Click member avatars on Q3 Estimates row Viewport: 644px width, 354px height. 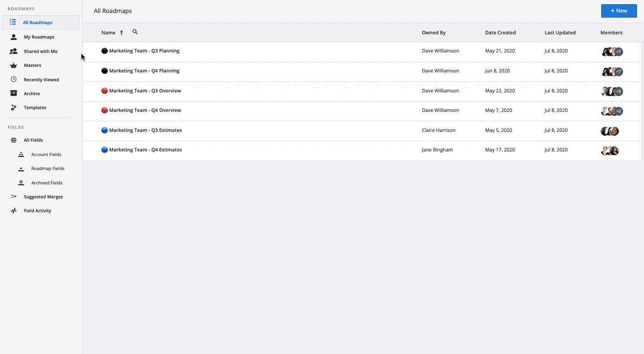coord(610,131)
